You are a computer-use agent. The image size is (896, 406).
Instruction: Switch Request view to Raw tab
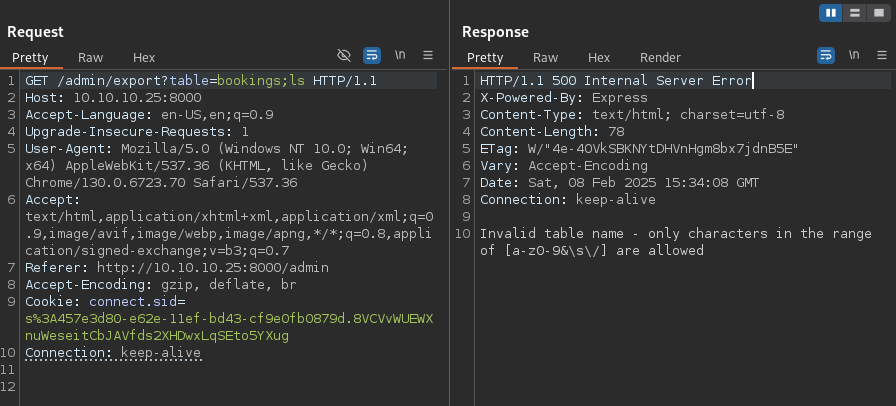click(91, 58)
